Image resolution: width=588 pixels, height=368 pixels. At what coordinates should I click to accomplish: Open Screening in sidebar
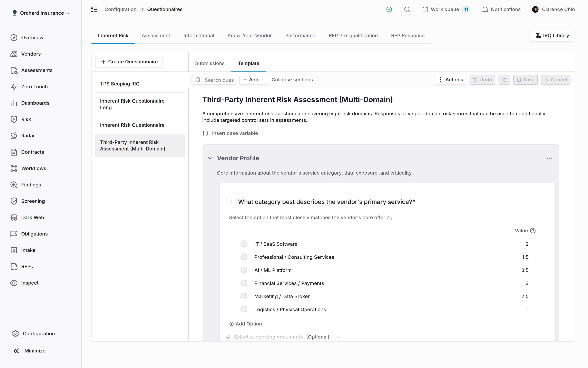pos(27,201)
